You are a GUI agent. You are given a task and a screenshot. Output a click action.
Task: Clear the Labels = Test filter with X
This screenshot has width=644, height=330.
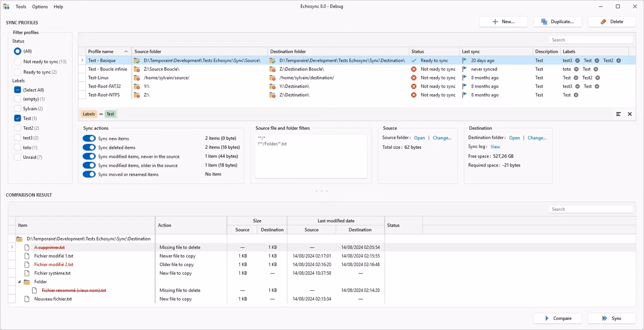click(x=629, y=114)
